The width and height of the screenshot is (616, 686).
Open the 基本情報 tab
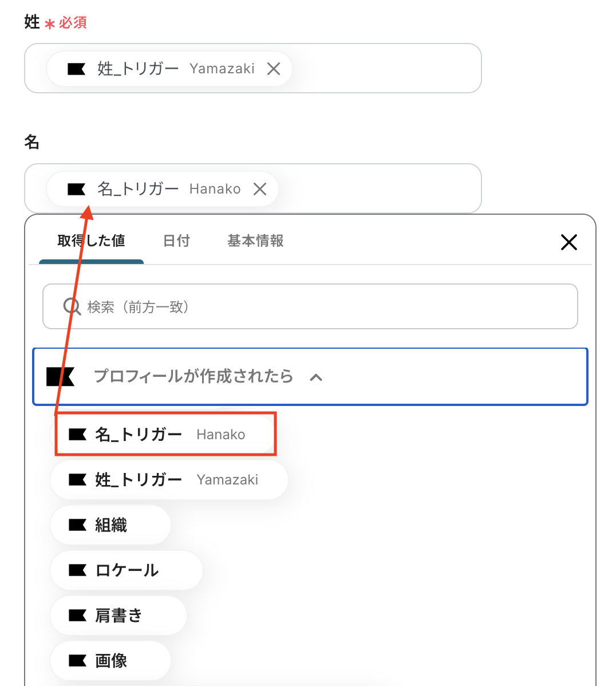tap(255, 241)
